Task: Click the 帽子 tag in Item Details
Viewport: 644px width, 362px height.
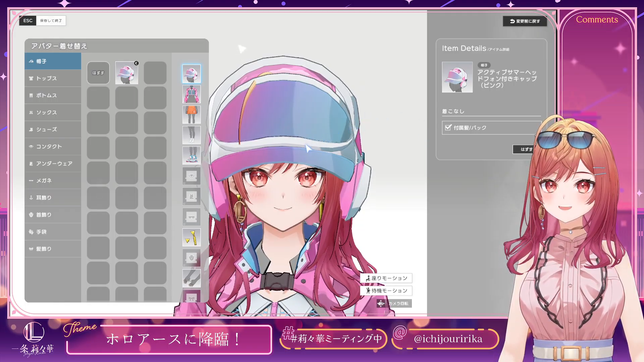Action: coord(484,65)
